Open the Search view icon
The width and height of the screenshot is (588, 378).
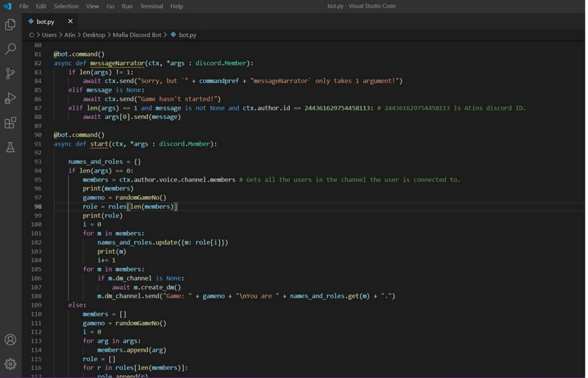(10, 49)
